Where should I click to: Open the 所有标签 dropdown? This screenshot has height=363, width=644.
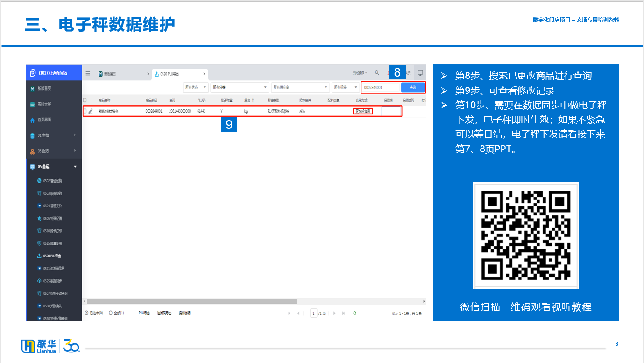(x=345, y=87)
